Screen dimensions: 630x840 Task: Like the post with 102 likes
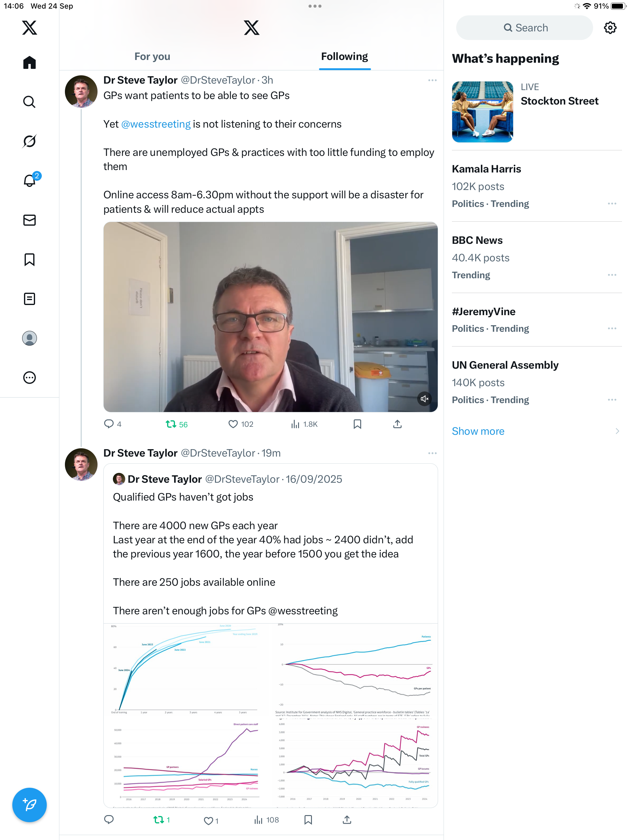pos(233,424)
